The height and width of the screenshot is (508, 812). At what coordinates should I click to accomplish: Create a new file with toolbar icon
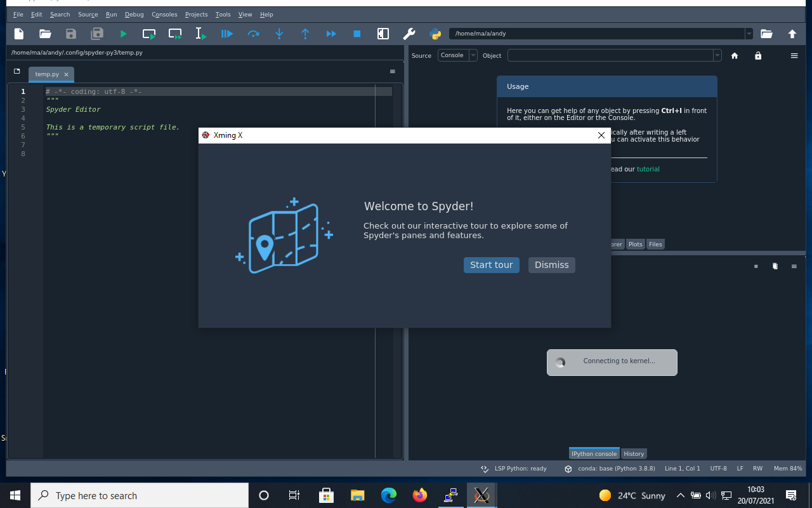click(x=19, y=34)
